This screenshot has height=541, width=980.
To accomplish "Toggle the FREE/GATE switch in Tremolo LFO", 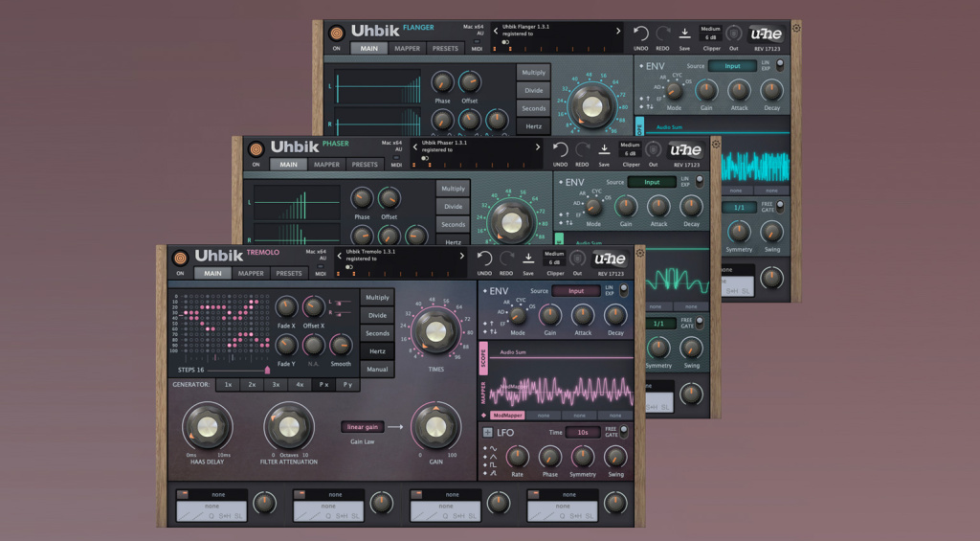I will [x=621, y=432].
